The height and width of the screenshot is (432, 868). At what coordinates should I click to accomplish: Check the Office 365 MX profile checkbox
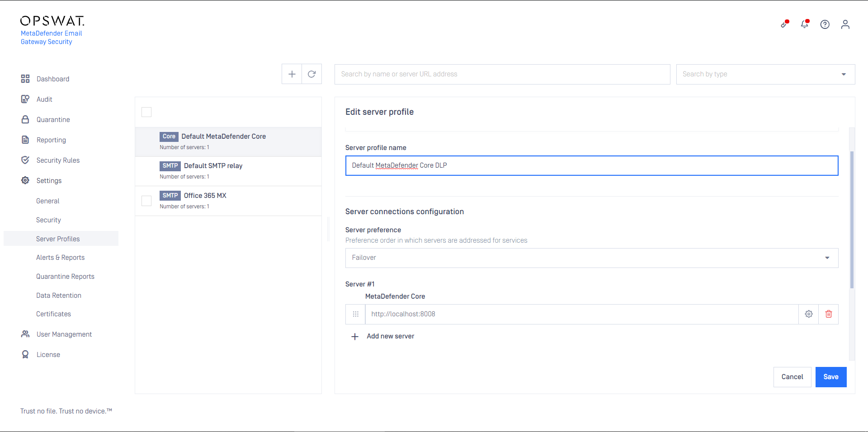pyautogui.click(x=146, y=201)
